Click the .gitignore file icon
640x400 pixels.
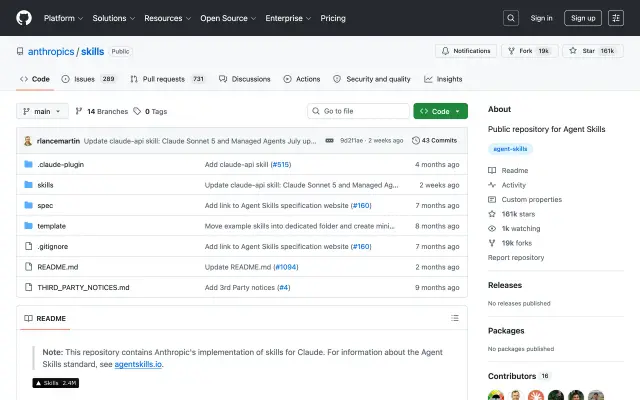(x=28, y=246)
